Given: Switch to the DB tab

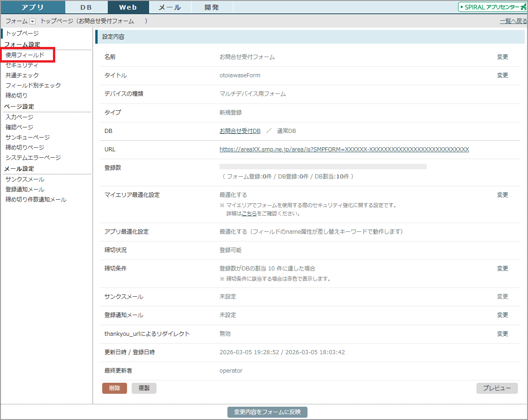Looking at the screenshot, I should 86,7.
